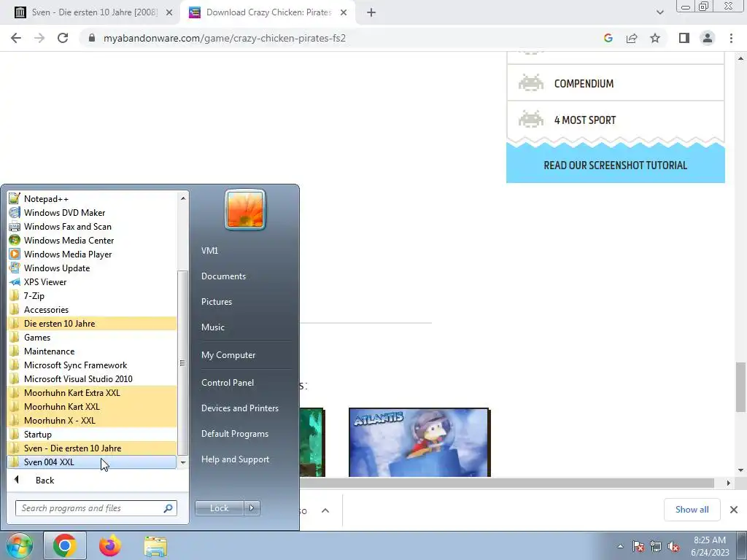Close the Sven - Die ersten 10 Jahre tab

click(x=169, y=12)
